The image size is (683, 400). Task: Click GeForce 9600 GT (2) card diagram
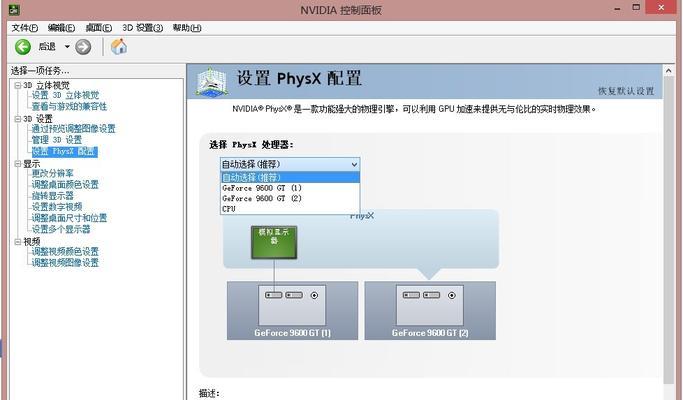coord(430,310)
